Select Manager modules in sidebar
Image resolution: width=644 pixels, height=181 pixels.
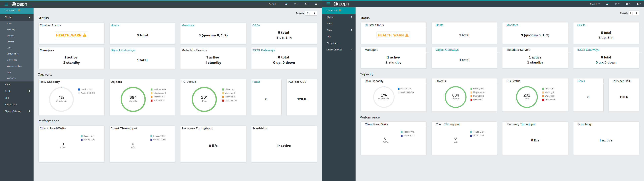click(x=14, y=66)
